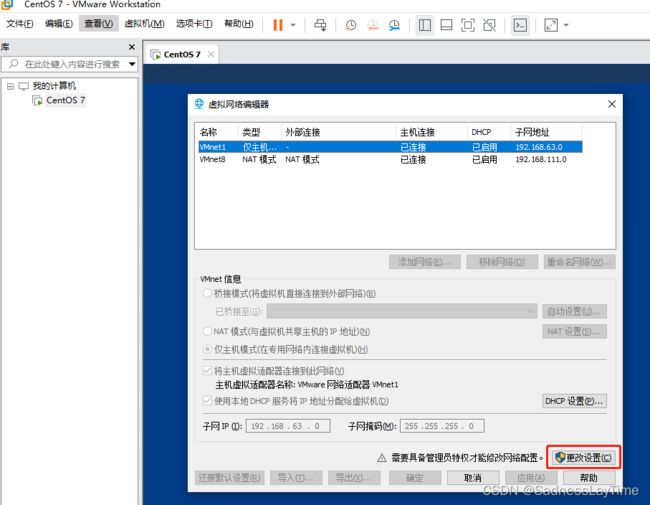Click the stretch guest display icon

pos(551,25)
